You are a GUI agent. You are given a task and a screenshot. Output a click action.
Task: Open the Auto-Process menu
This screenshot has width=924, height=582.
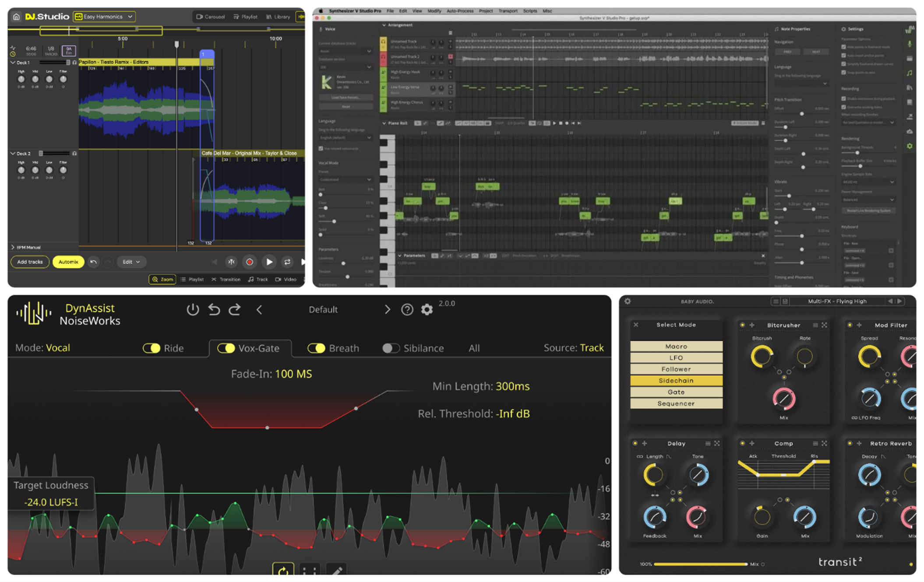tap(459, 11)
